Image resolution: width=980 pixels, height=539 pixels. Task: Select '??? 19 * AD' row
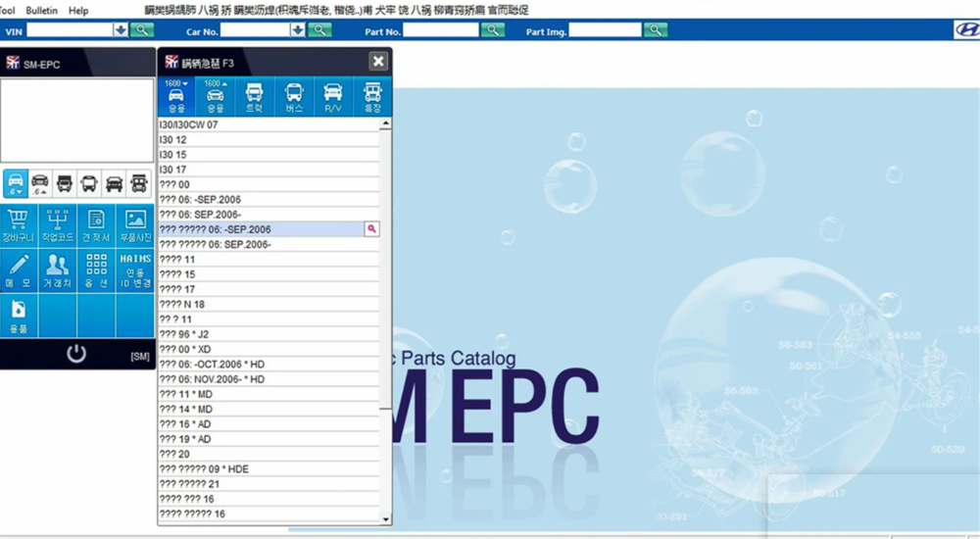[x=269, y=440]
